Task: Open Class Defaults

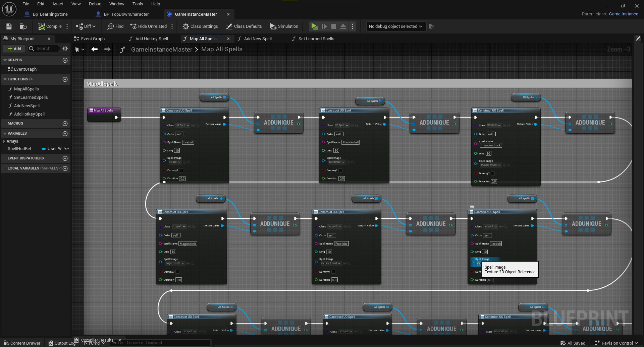Action: click(x=244, y=26)
